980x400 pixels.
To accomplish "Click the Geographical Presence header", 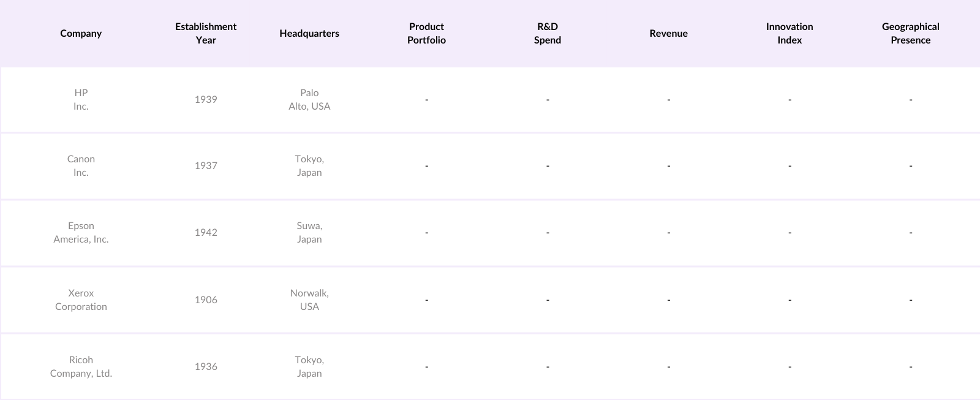I will pos(910,34).
